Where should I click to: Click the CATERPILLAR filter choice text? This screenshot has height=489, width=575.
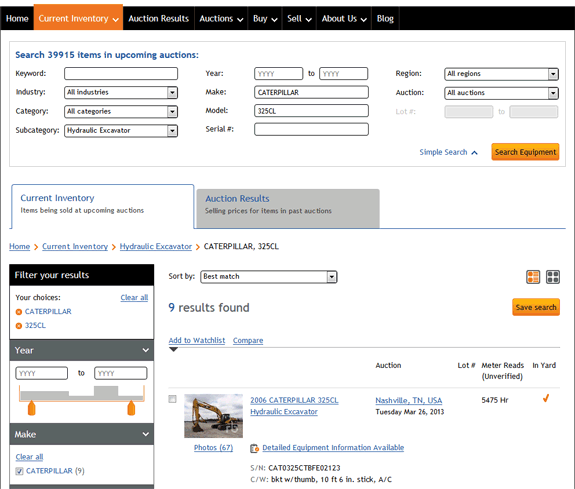coord(48,311)
